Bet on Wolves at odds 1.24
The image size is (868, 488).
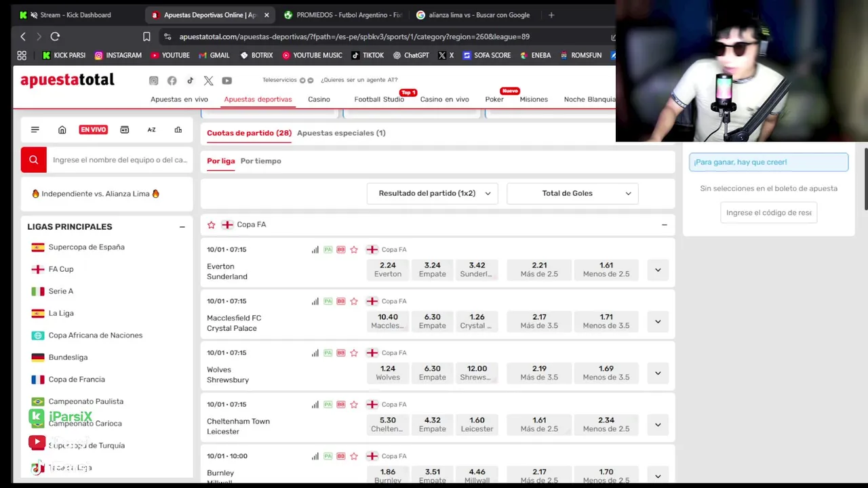[x=388, y=373]
